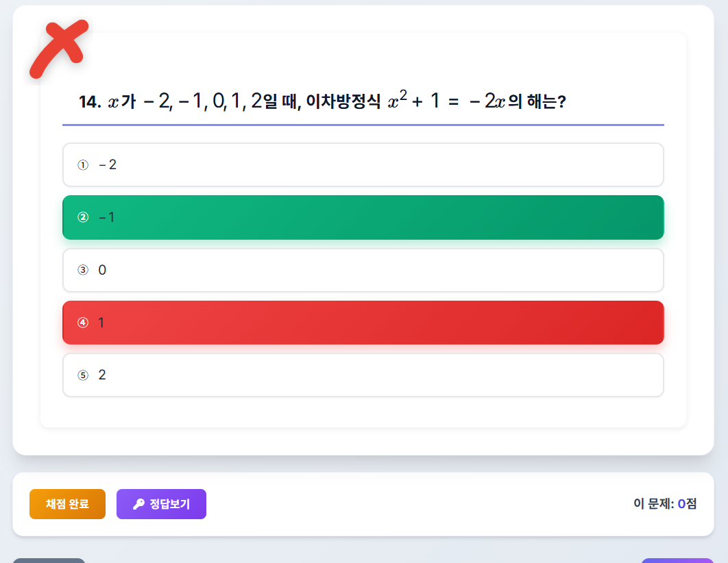
Task: Click the score text 이 문제: 0점
Action: tap(666, 503)
